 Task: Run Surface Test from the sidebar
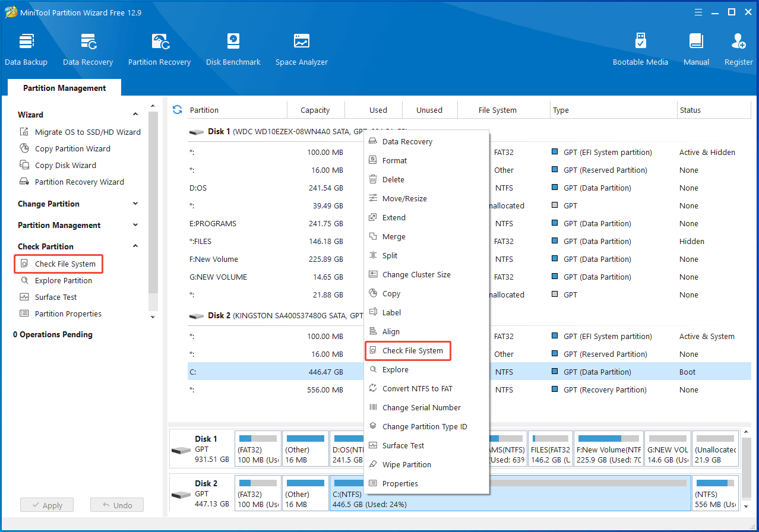[49, 297]
